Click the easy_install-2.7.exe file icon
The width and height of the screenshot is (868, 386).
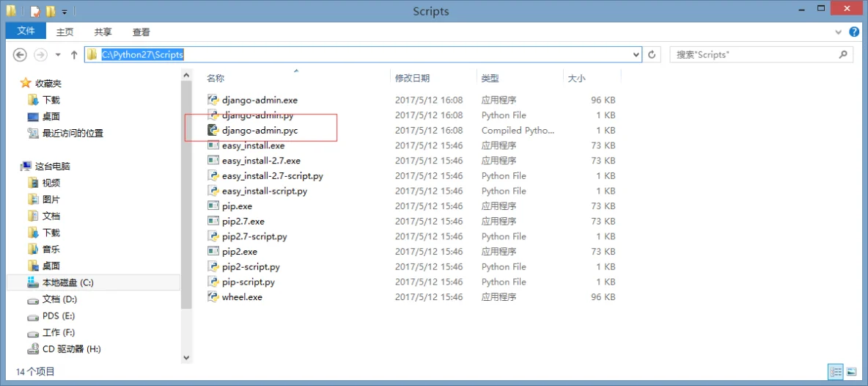[x=213, y=161]
